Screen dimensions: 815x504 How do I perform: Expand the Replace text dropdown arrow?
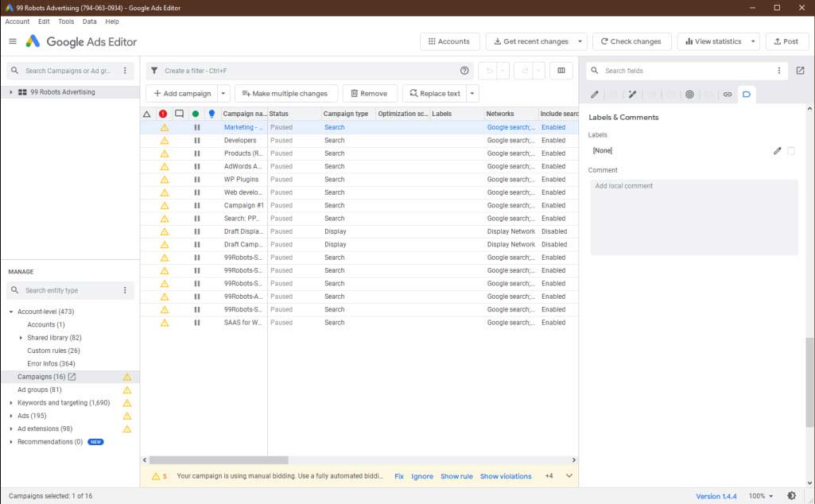(472, 94)
